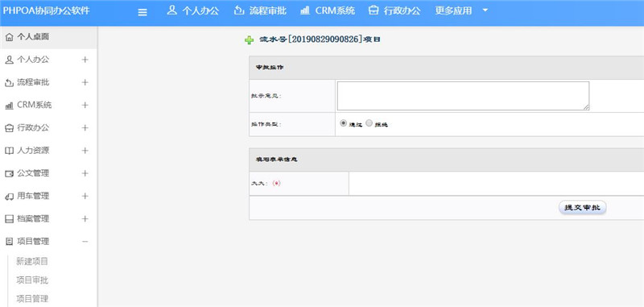The width and height of the screenshot is (644, 307).
Task: Open the 更多应用 dropdown arrow
Action: tap(485, 10)
